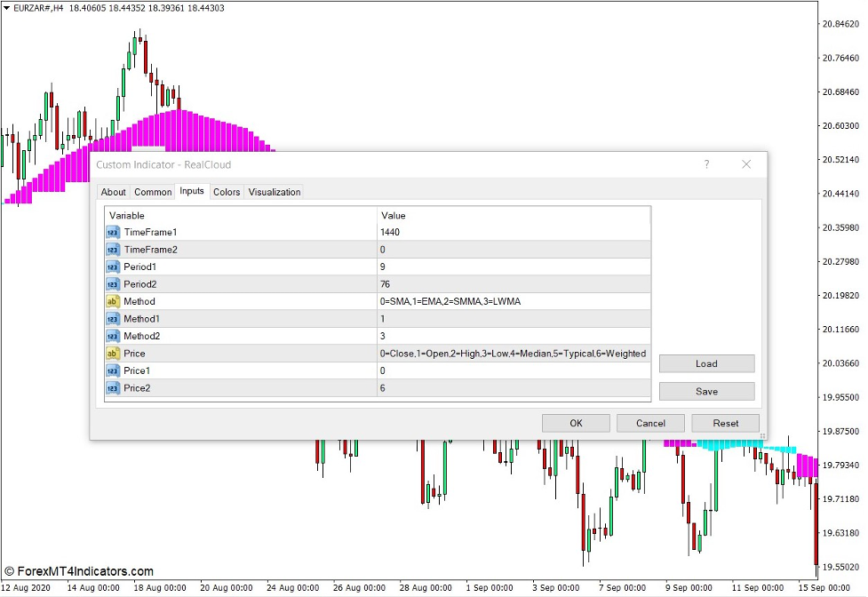Click the help "?" icon in the dialog title bar
The height and width of the screenshot is (597, 868).
[x=706, y=164]
